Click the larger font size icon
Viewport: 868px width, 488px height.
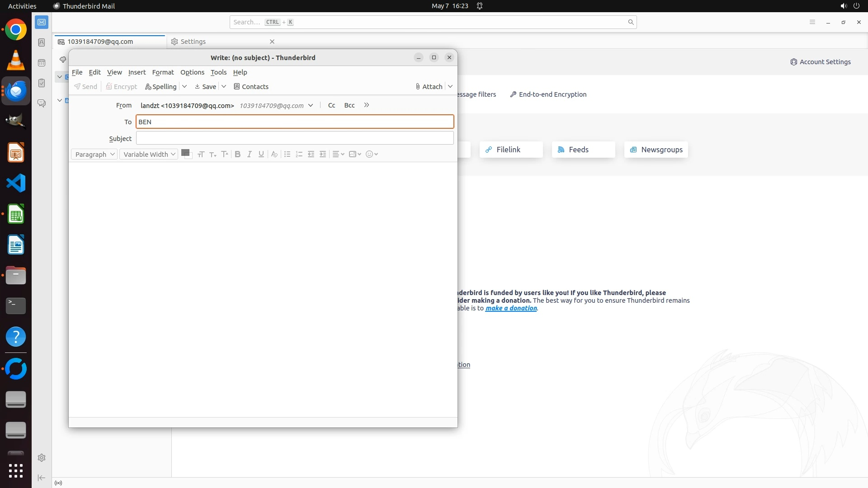pos(225,154)
